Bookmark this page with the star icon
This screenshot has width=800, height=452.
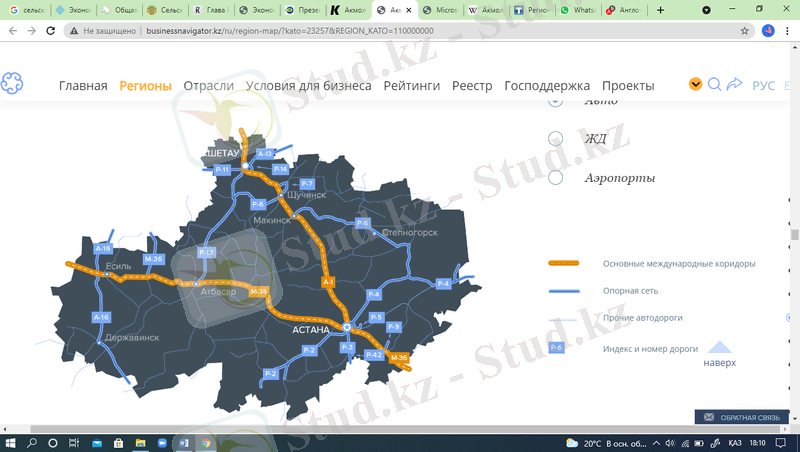744,31
